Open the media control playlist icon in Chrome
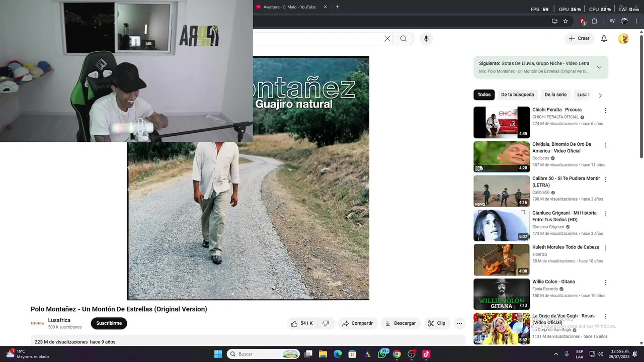The width and height of the screenshot is (644, 362). [x=612, y=21]
